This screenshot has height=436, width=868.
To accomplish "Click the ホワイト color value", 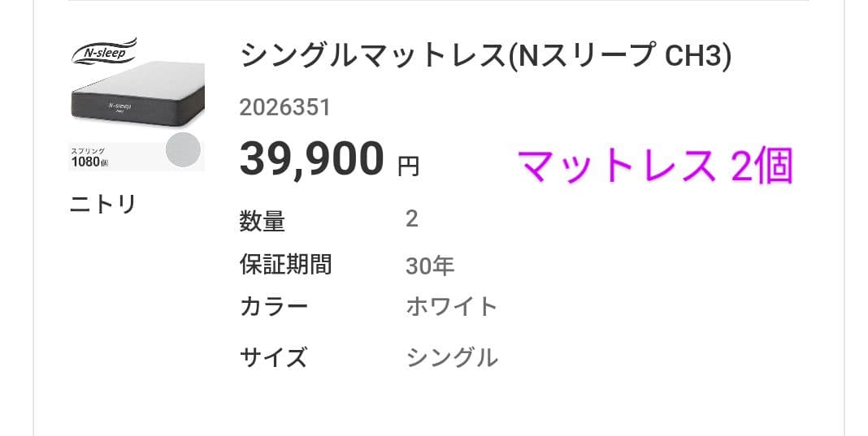I will [x=452, y=307].
